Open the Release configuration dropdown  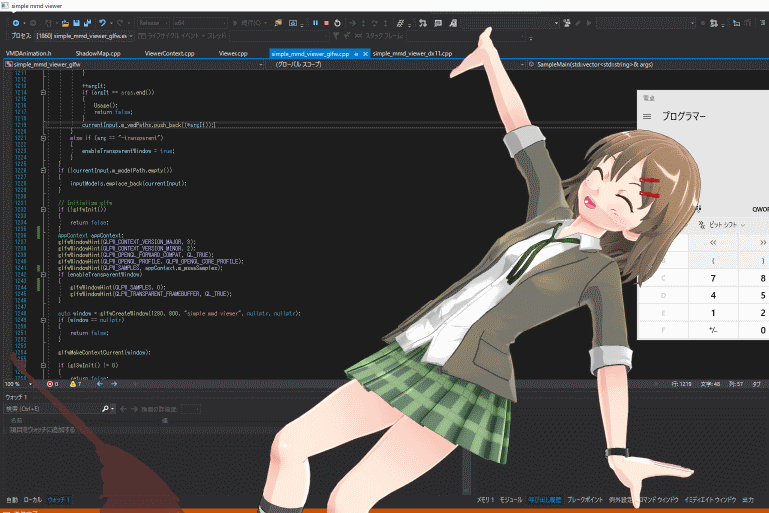tap(153, 23)
